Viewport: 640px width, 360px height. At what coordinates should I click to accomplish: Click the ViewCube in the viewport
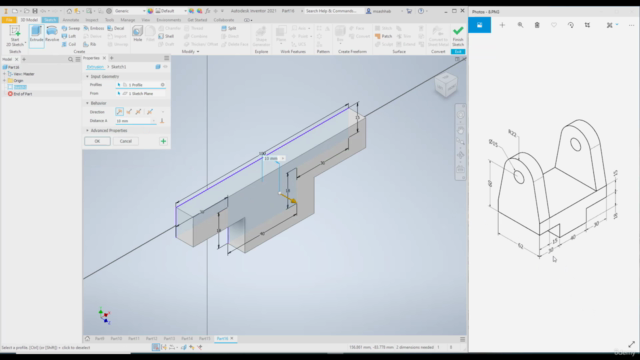(446, 85)
